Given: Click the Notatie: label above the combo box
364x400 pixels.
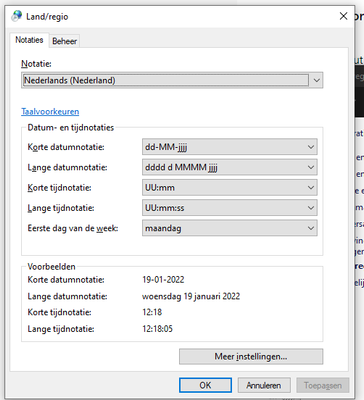Looking at the screenshot, I should (x=36, y=64).
